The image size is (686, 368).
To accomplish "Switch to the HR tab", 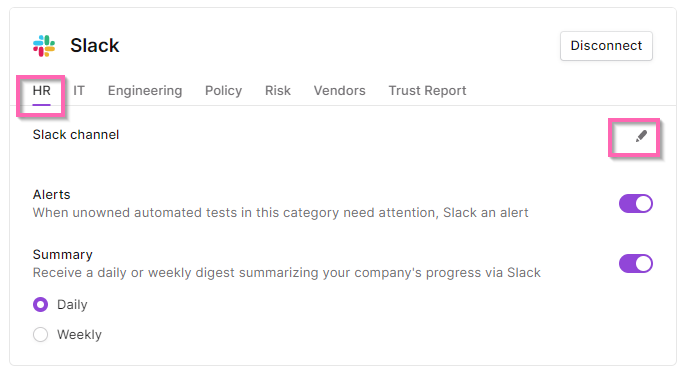I will tap(42, 91).
